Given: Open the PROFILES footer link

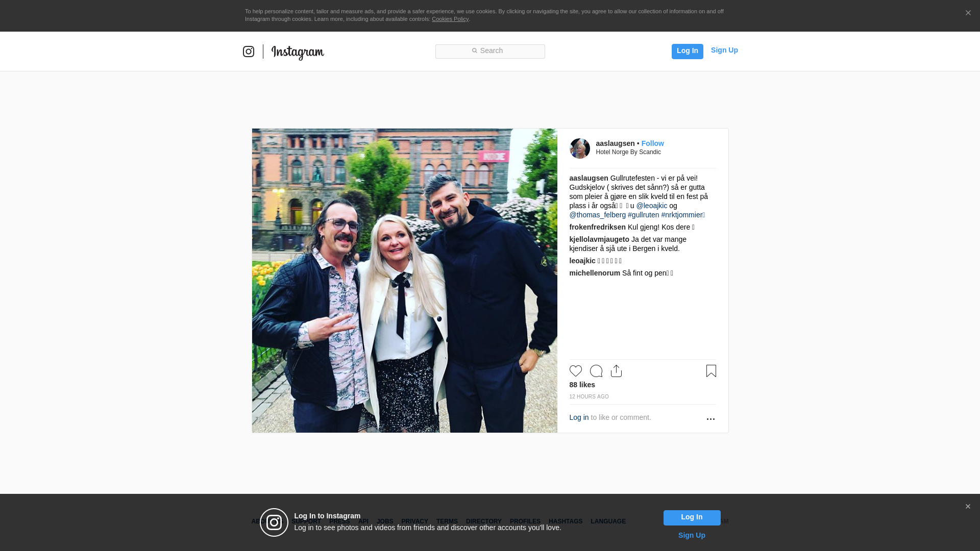Looking at the screenshot, I should pyautogui.click(x=525, y=521).
